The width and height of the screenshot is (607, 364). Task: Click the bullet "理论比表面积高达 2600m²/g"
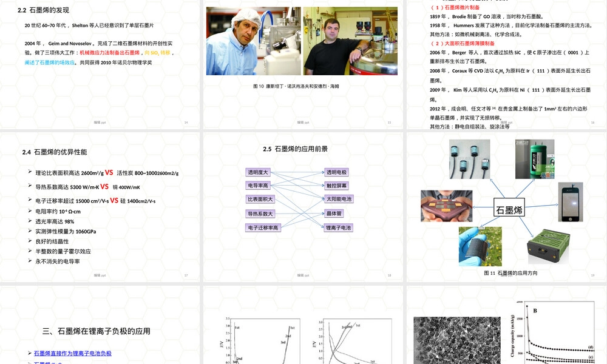click(70, 173)
